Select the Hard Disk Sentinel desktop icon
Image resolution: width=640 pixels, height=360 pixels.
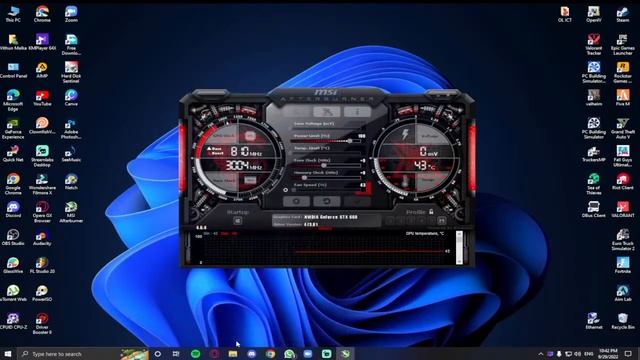[71, 72]
